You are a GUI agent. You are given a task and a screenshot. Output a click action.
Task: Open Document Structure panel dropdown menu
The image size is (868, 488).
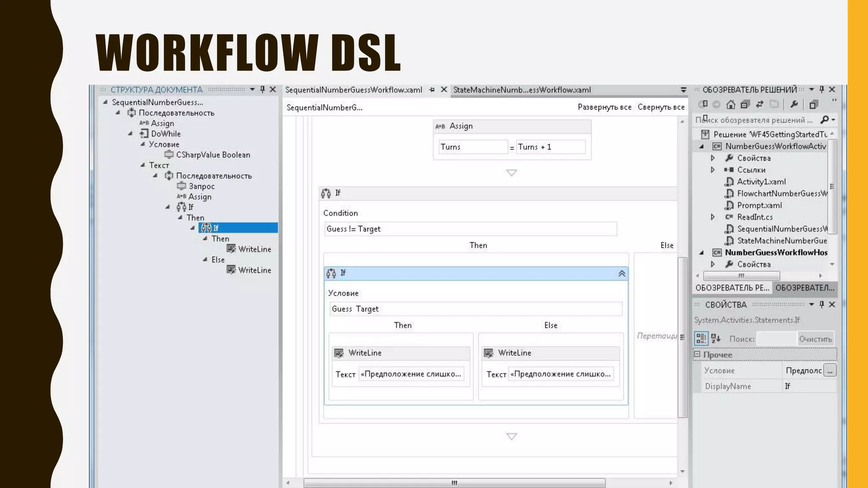252,89
